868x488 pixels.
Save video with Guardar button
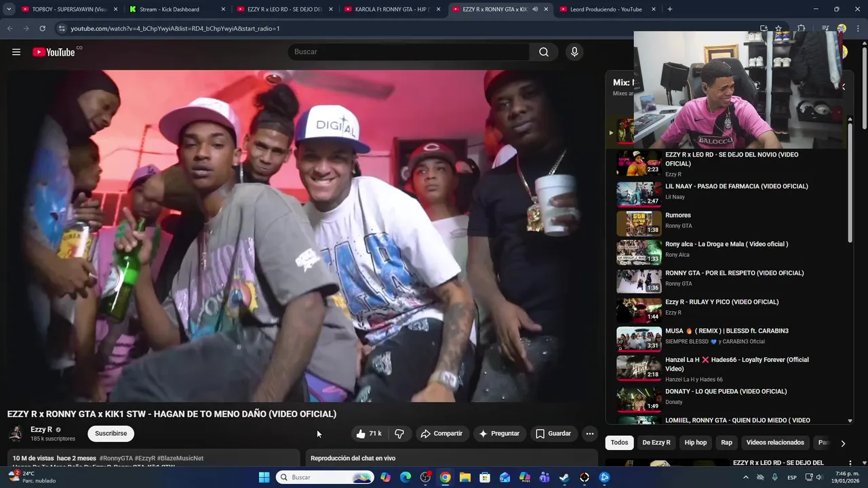553,434
